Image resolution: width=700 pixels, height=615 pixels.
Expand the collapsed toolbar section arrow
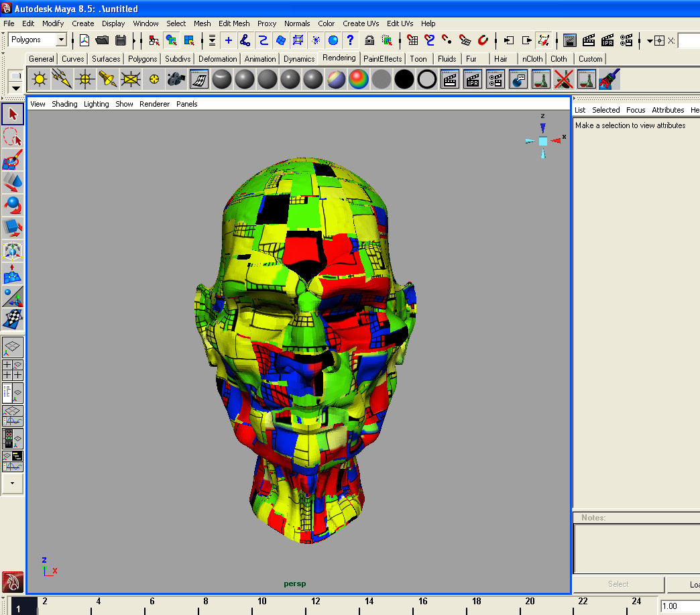click(x=12, y=483)
